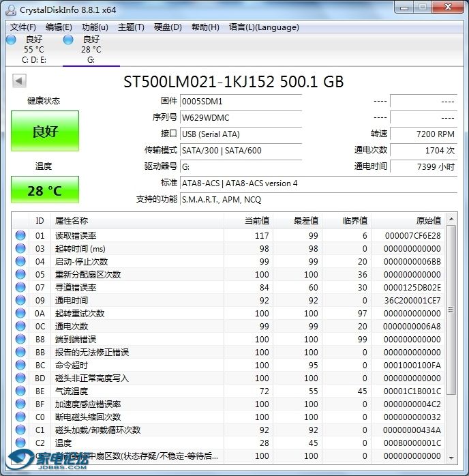
Task: Click the S.M.A.R.T. list scrollbar thumb
Action: click(x=451, y=310)
